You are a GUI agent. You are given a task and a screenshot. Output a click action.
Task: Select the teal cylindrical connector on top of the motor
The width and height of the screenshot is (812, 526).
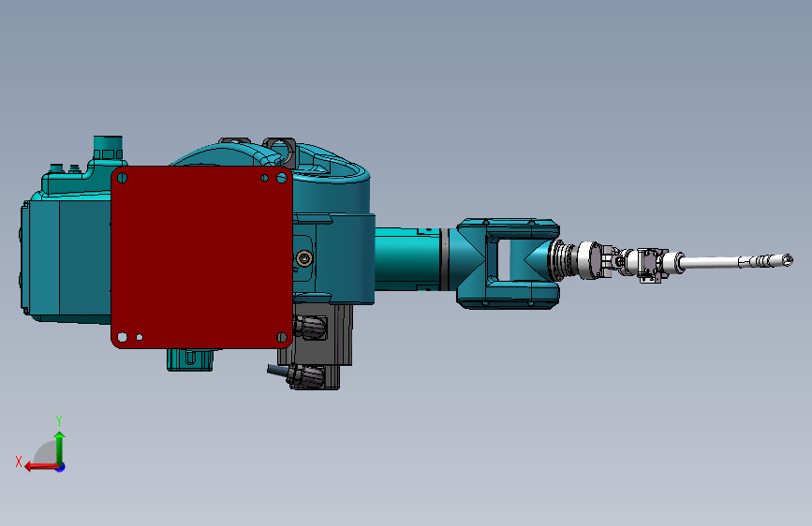[x=108, y=148]
